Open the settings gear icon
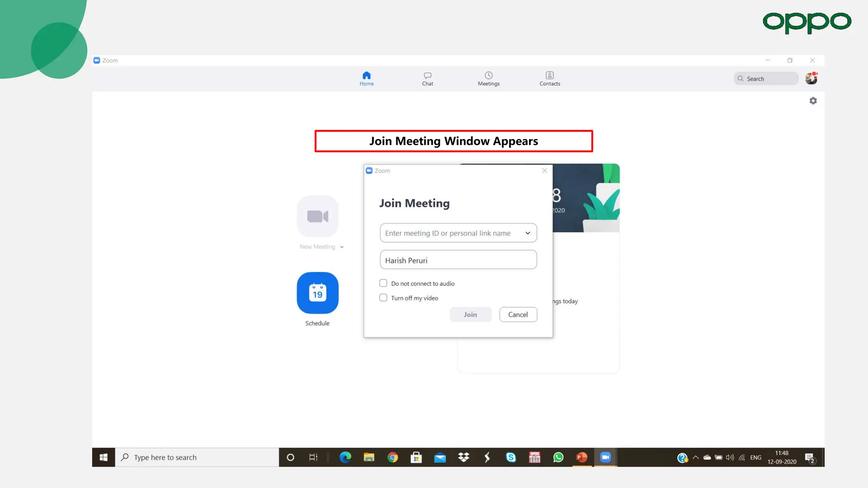 tap(813, 101)
